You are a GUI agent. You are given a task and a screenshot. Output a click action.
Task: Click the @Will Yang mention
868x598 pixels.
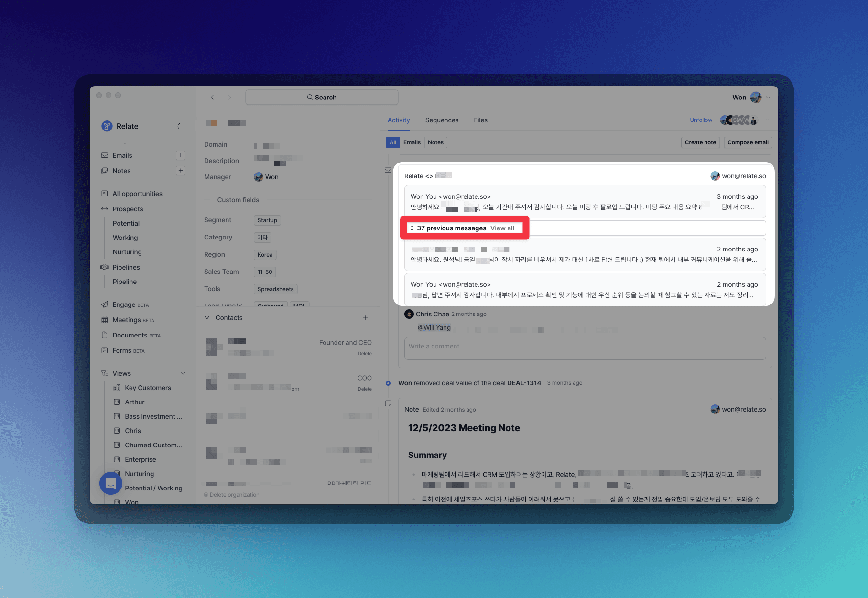[434, 327]
